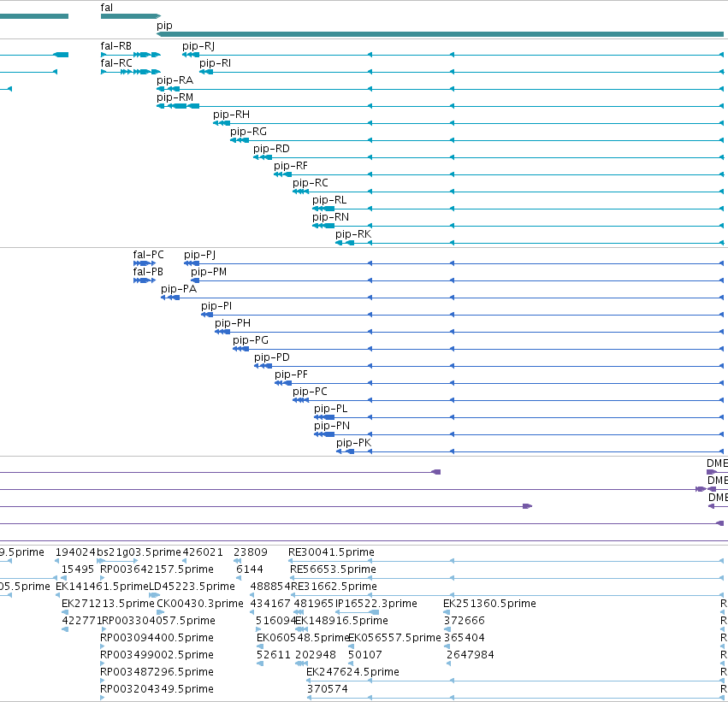
Task: Open protein pip-PJ
Action: click(x=199, y=255)
